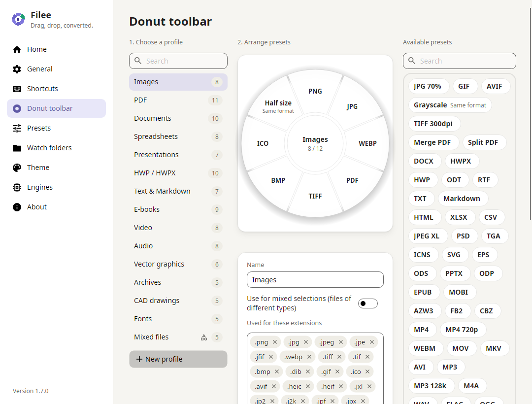Open the Home page
The height and width of the screenshot is (404, 532).
[56, 50]
